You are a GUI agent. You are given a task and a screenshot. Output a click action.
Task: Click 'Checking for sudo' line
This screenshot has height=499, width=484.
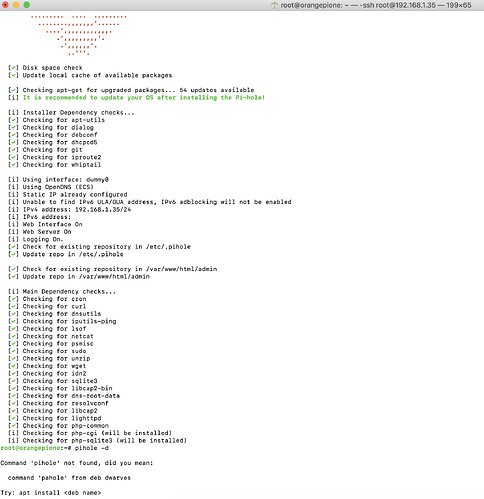tap(47, 351)
